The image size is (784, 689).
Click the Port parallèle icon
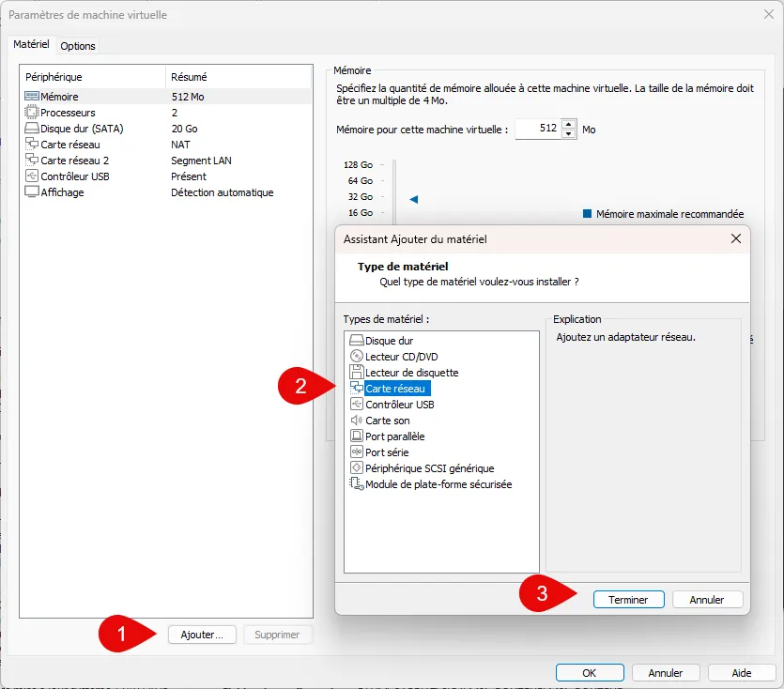click(x=356, y=436)
